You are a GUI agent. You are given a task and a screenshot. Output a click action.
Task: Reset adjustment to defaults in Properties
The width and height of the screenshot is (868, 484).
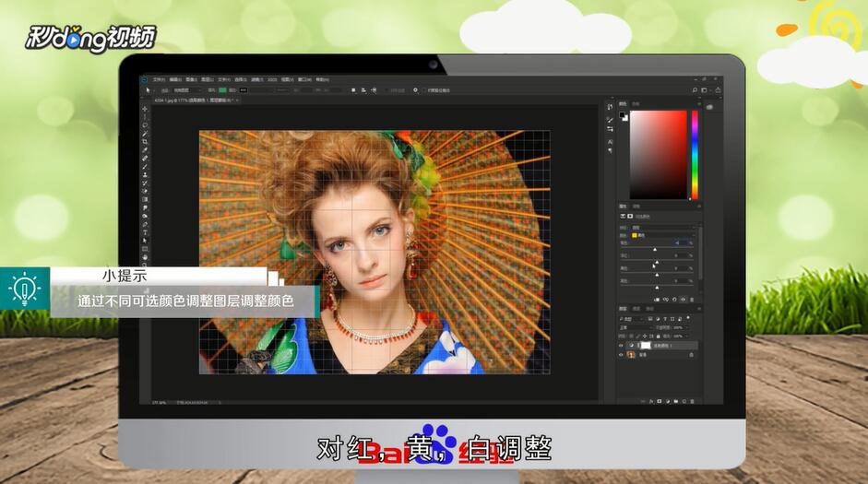[675, 300]
